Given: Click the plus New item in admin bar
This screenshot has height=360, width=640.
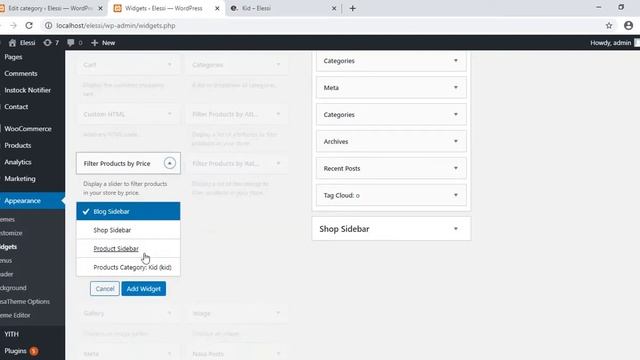Looking at the screenshot, I should [x=103, y=42].
